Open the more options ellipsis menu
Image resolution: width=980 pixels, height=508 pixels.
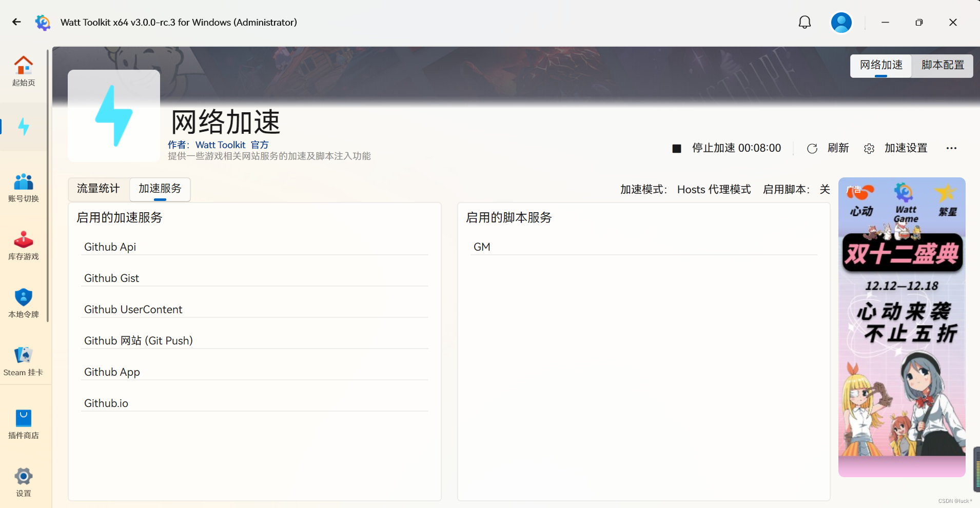tap(952, 148)
